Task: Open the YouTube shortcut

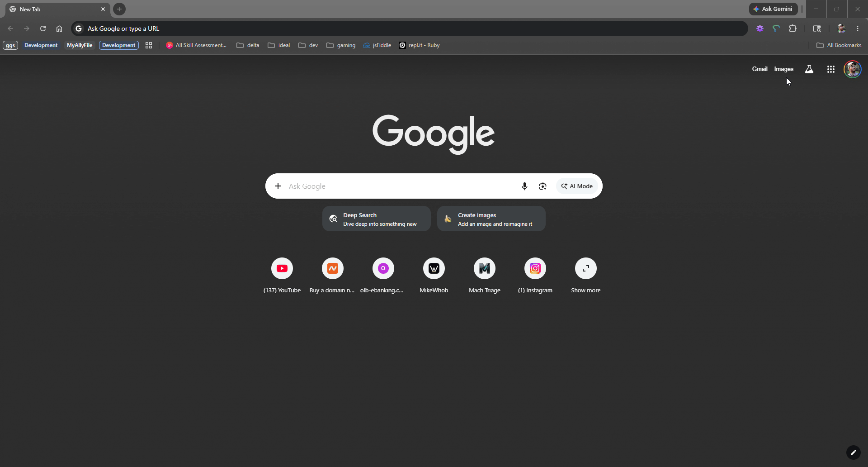Action: tap(282, 276)
